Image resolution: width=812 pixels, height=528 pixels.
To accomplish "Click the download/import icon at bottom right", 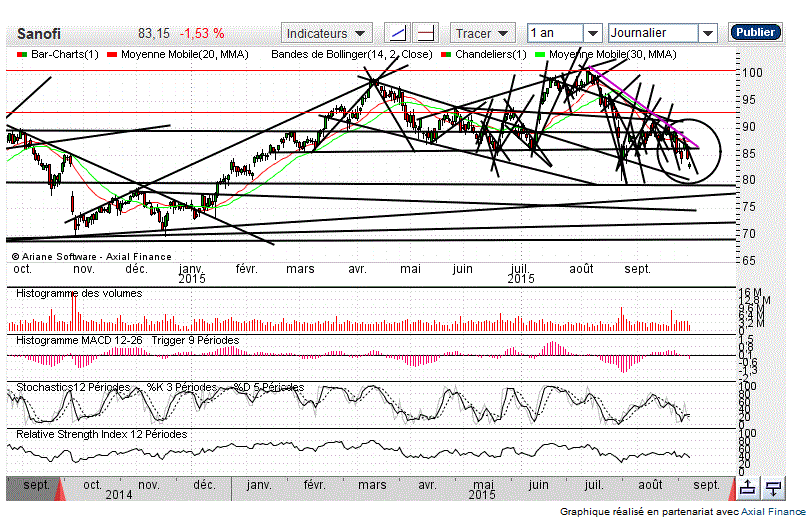I will [x=773, y=488].
